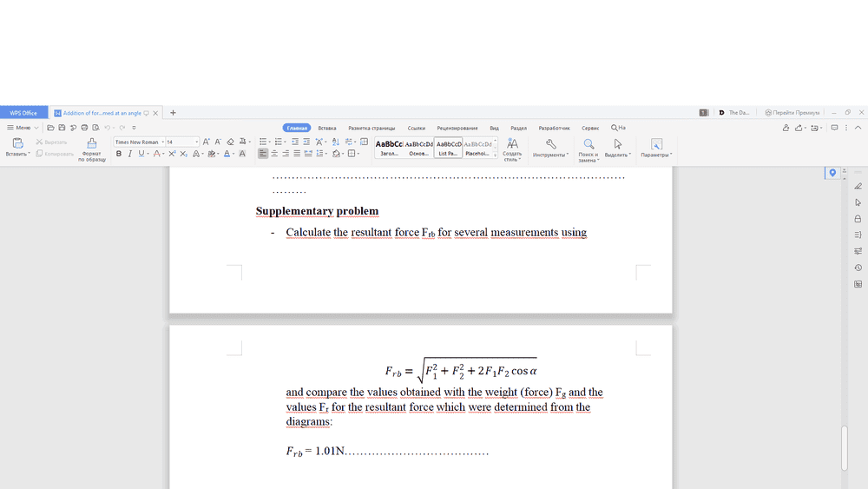This screenshot has height=489, width=868.
Task: Click Создать стиль create style icon
Action: tap(512, 149)
